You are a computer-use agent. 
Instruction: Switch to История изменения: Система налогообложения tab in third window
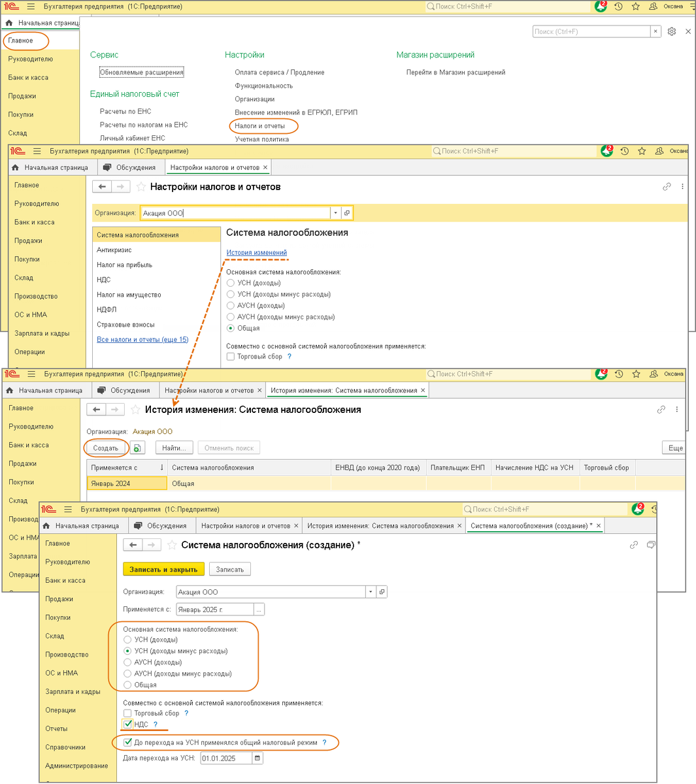(348, 391)
